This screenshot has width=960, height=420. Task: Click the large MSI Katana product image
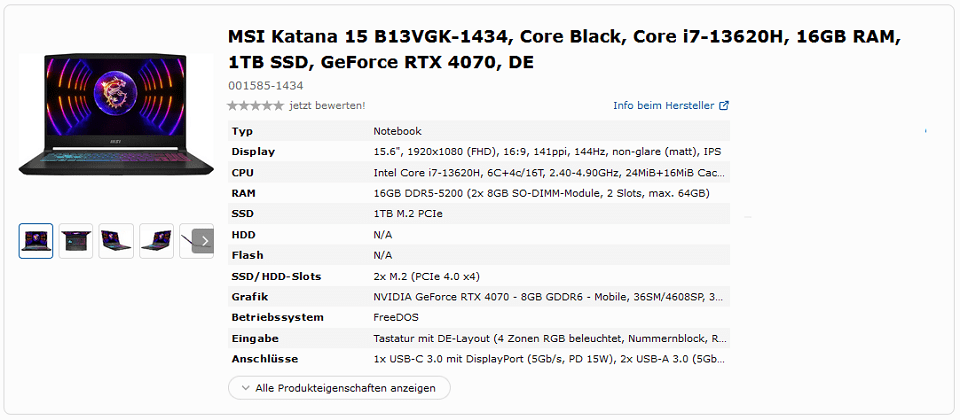coord(116,115)
